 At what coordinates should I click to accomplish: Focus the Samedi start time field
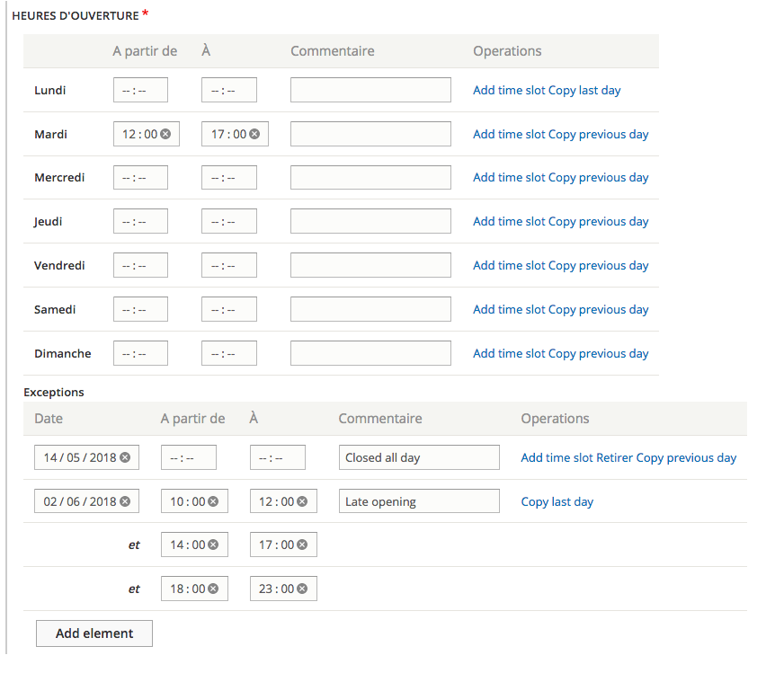[140, 309]
